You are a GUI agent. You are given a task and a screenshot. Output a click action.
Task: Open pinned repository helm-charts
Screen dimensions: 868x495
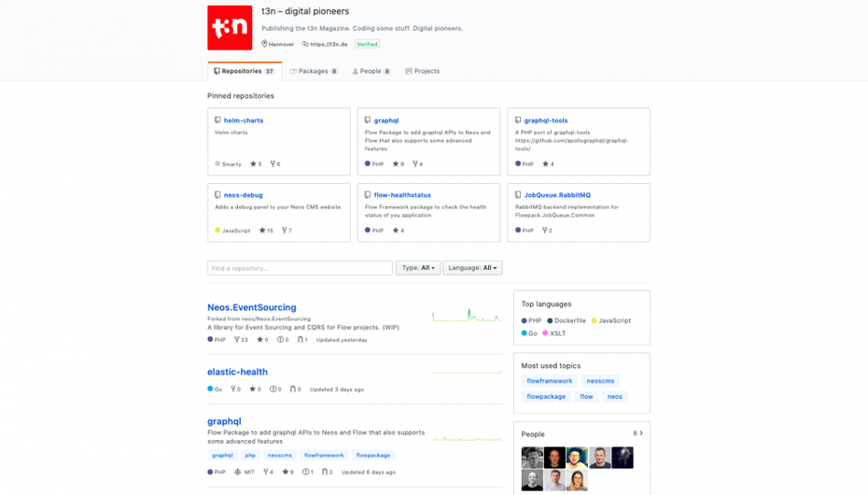[244, 120]
